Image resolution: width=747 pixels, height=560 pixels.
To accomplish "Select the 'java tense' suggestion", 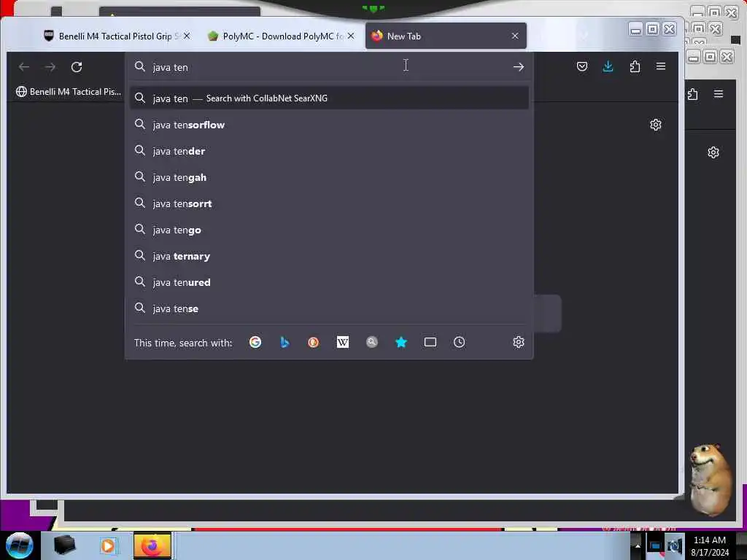I will point(329,308).
